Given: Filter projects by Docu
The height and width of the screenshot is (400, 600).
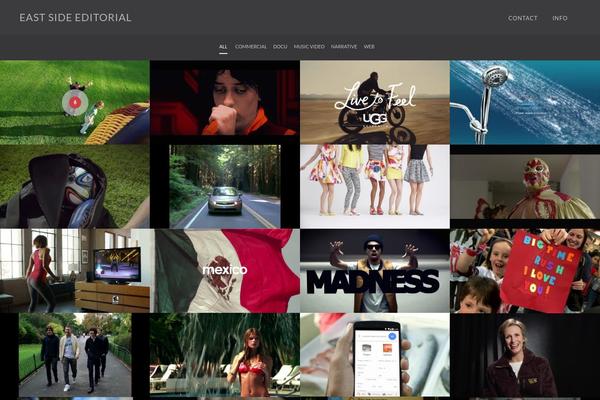Looking at the screenshot, I should [x=280, y=46].
